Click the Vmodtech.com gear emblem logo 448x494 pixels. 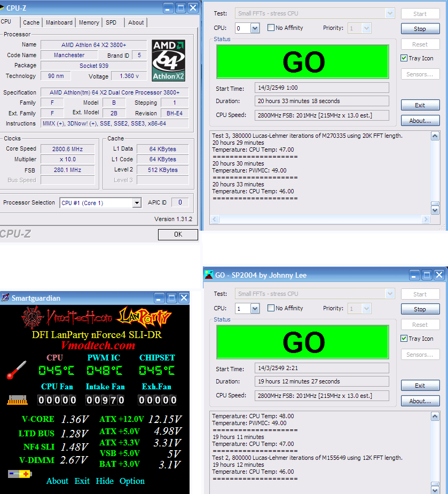pos(32,318)
